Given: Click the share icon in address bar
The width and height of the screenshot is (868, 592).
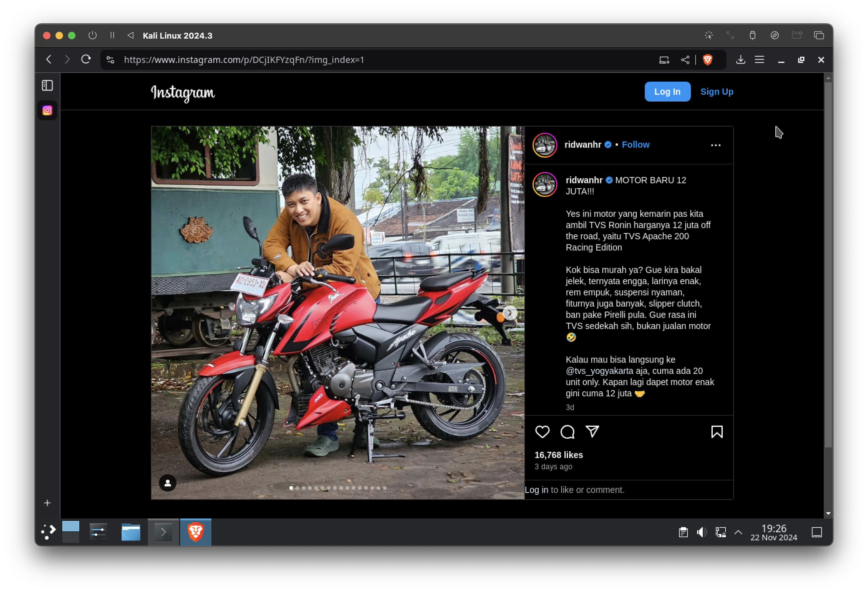Looking at the screenshot, I should (685, 60).
